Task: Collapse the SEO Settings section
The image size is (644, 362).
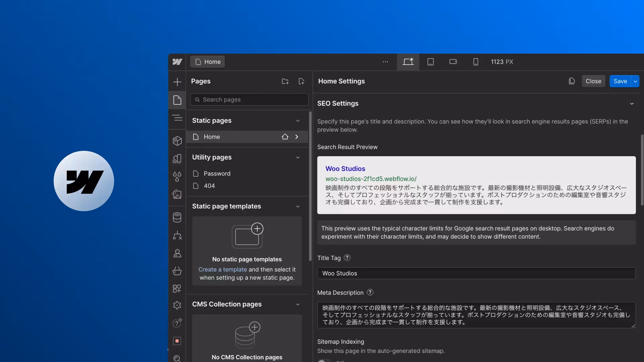Action: pos(632,104)
